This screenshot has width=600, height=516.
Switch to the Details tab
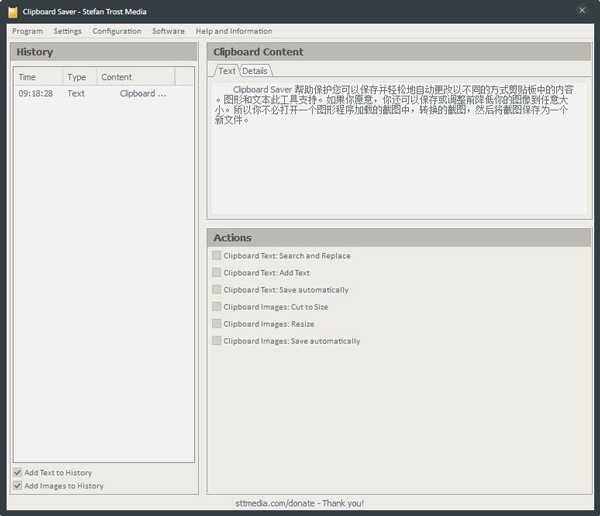click(255, 71)
